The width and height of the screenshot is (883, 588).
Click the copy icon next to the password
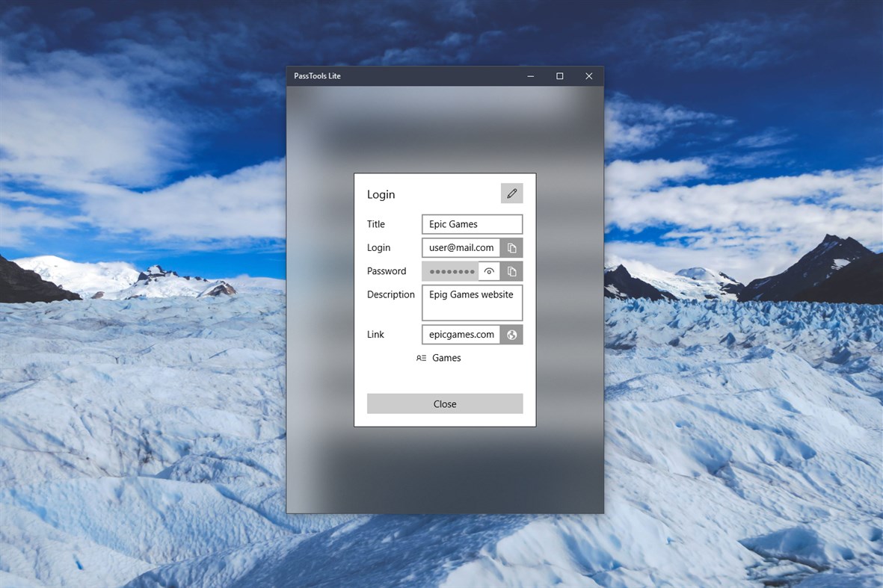511,270
